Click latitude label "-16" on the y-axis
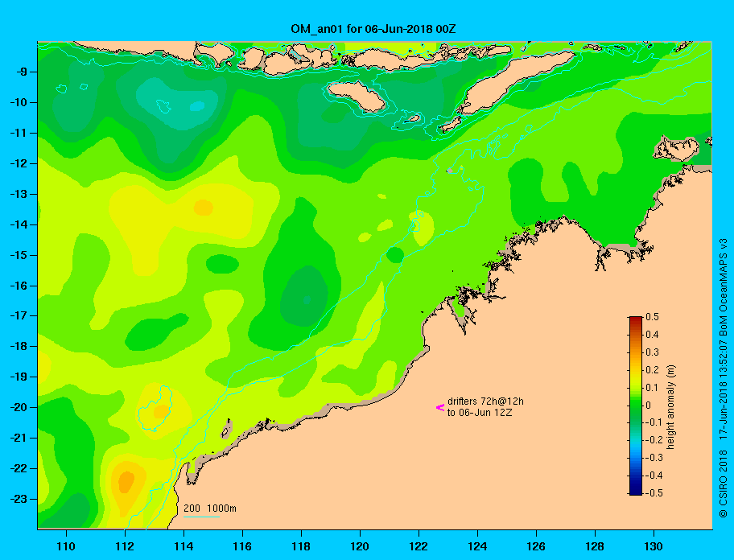Screen dimensions: 734x560 pyautogui.click(x=19, y=286)
